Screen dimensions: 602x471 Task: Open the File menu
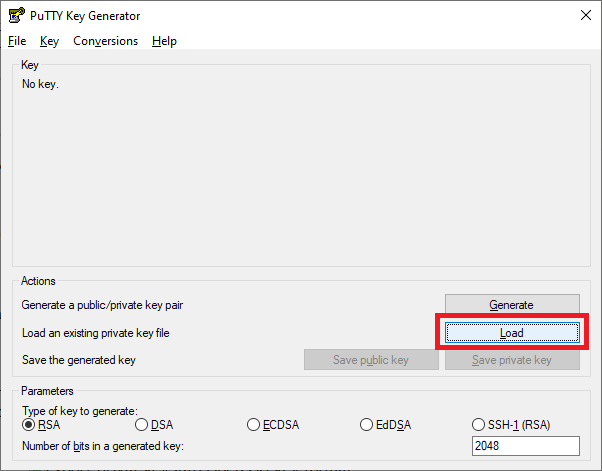point(17,41)
